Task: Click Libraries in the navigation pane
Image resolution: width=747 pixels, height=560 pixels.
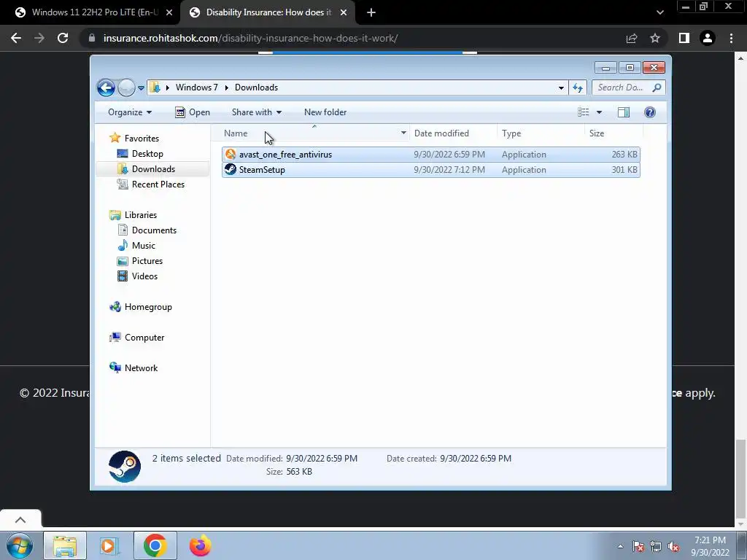Action: pos(141,215)
